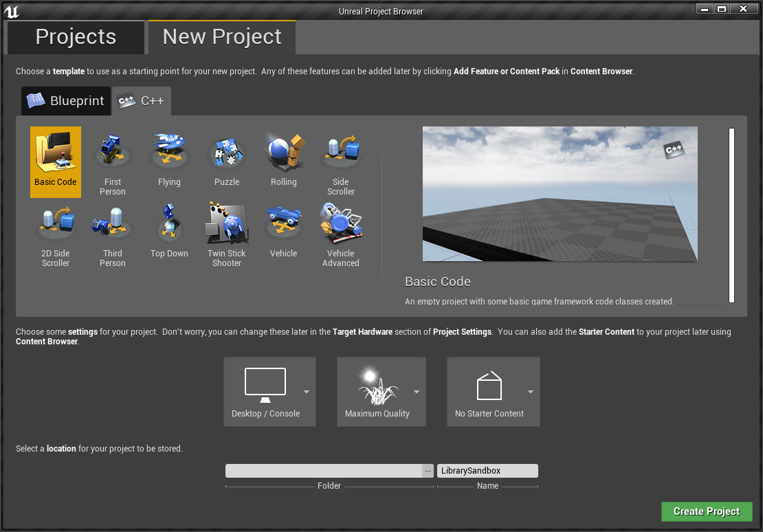Click the Basic Code description heading
Image resolution: width=763 pixels, height=532 pixels.
click(437, 282)
